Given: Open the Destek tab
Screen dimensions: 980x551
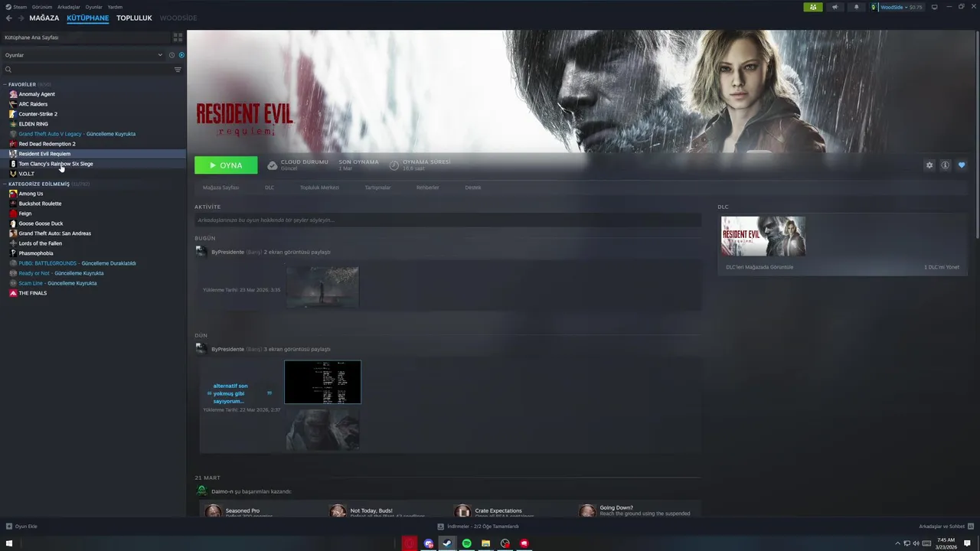Looking at the screenshot, I should pos(473,187).
